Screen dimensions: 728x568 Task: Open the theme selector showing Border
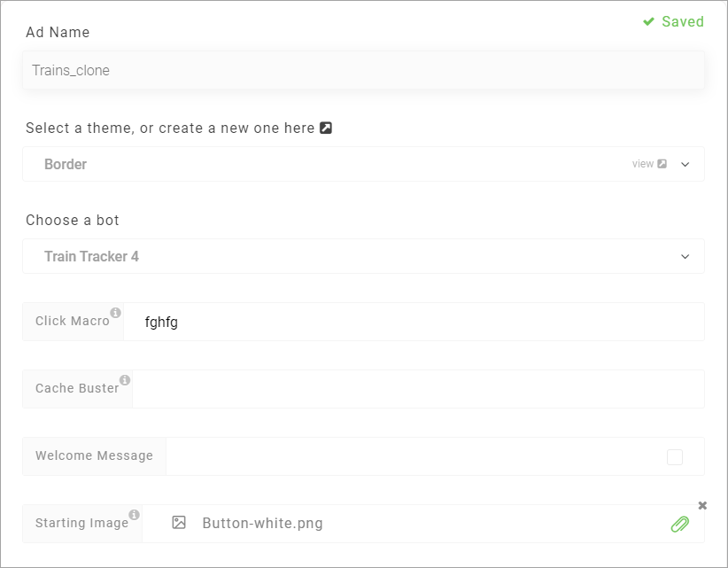pyautogui.click(x=363, y=164)
